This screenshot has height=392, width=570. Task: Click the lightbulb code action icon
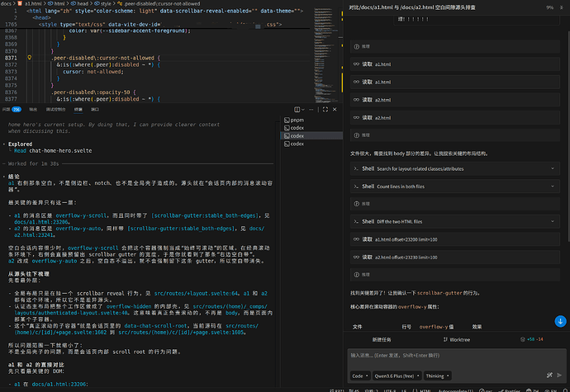click(30, 58)
